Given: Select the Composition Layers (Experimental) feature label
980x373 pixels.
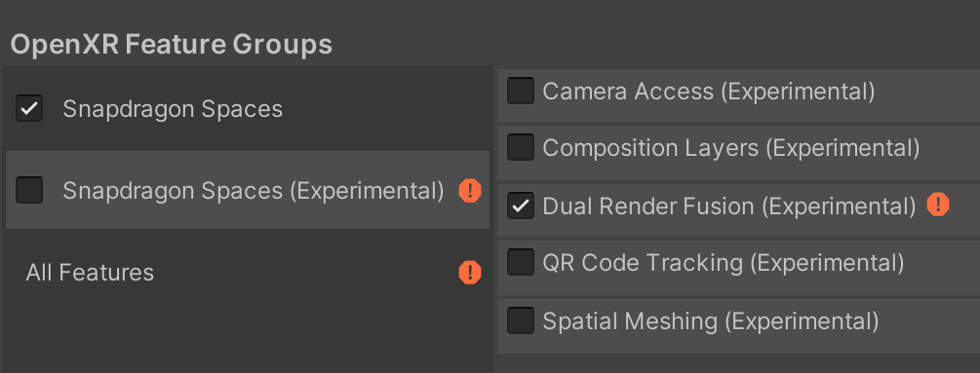Looking at the screenshot, I should (731, 148).
